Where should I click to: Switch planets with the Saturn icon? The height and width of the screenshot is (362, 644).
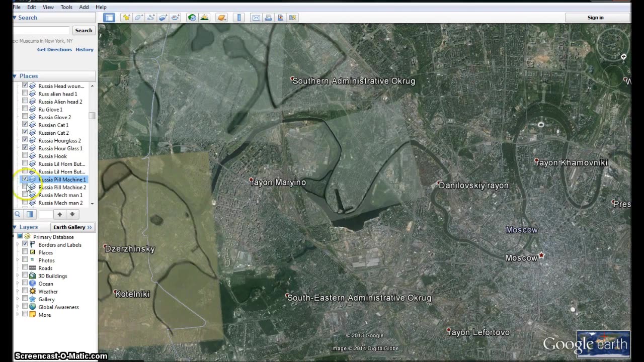pyautogui.click(x=221, y=18)
